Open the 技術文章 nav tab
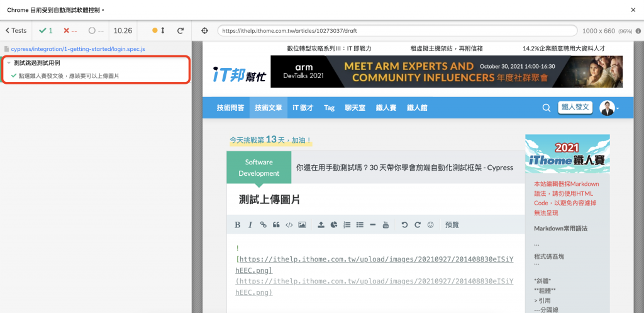Image resolution: width=644 pixels, height=313 pixels. click(268, 108)
